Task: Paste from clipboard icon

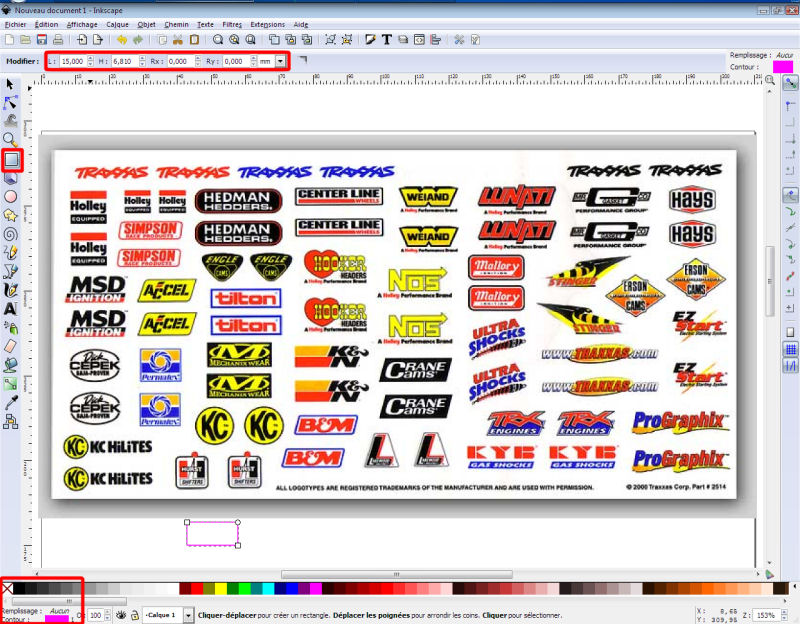Action: pos(194,39)
